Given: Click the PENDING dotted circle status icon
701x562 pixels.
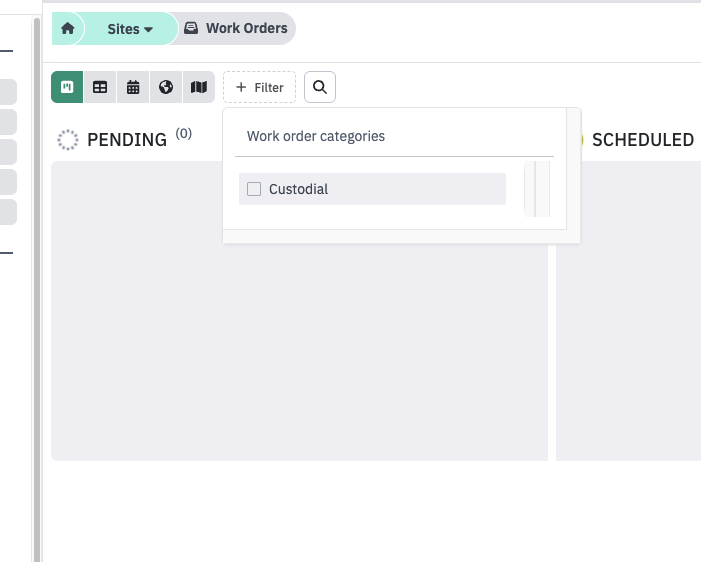Looking at the screenshot, I should click(x=68, y=139).
